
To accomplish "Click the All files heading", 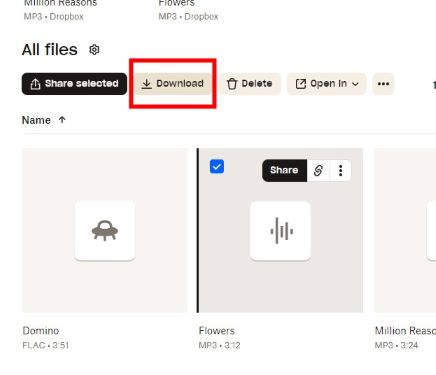I will point(50,50).
